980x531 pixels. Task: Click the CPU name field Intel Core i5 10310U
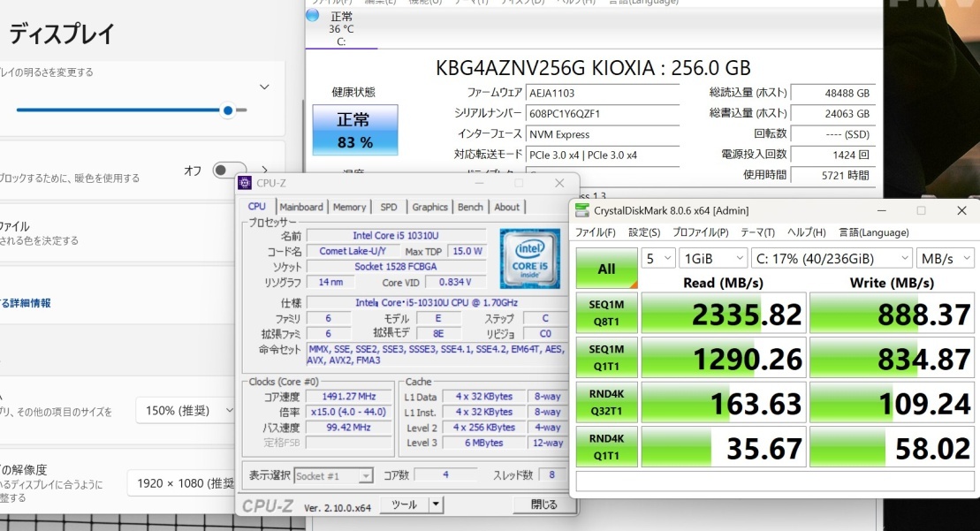pos(396,236)
